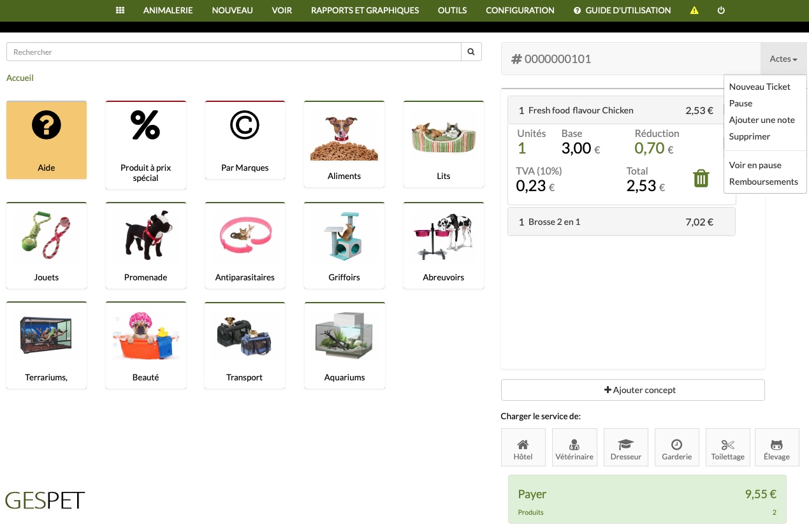The width and height of the screenshot is (809, 532).
Task: Load the Toilettage scissors service
Action: 727,447
